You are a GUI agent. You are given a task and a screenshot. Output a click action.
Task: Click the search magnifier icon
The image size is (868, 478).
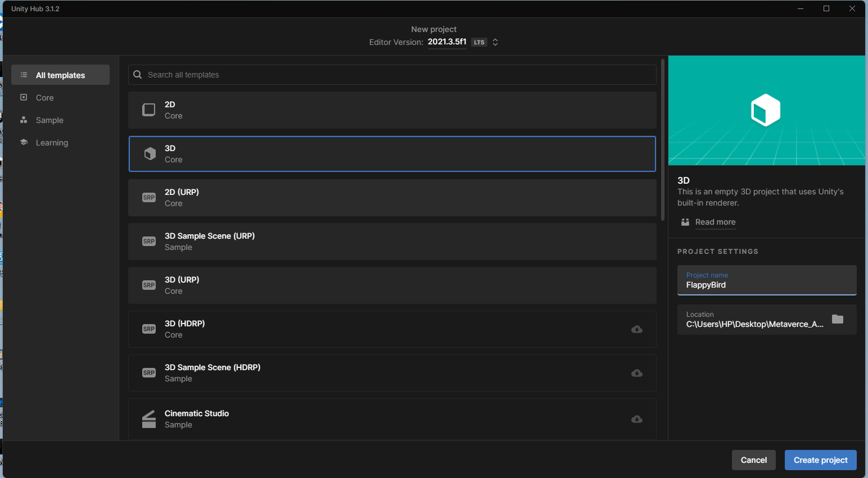click(137, 74)
